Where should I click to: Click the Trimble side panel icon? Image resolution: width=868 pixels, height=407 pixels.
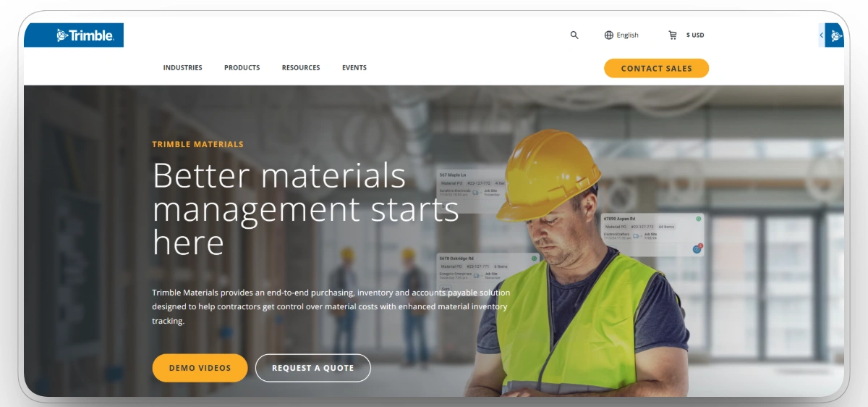[835, 35]
